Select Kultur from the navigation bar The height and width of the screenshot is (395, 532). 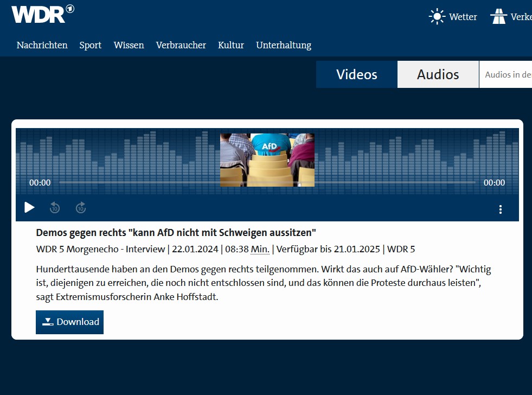point(230,45)
